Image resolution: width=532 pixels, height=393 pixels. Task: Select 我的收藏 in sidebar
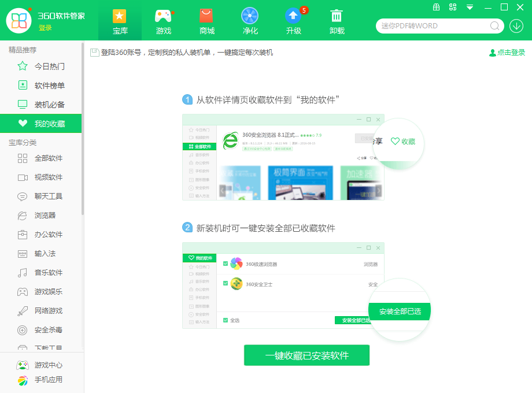[x=40, y=124]
